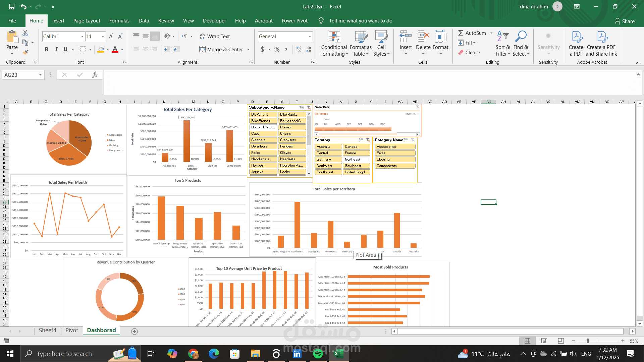Click the Insert Function fx icon
Screen dimensions: 644x362
coord(95,75)
